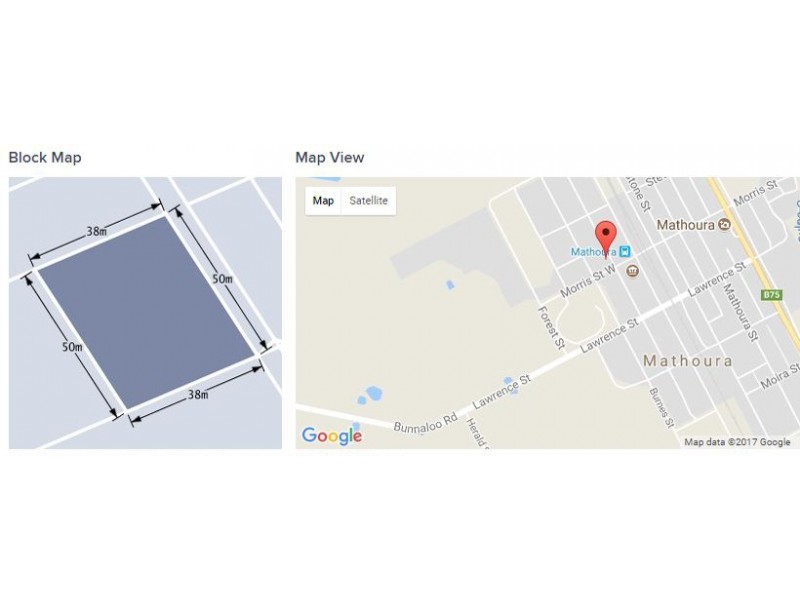Click the left 50m dimension label
Image resolution: width=800 pixels, height=600 pixels.
[72, 347]
